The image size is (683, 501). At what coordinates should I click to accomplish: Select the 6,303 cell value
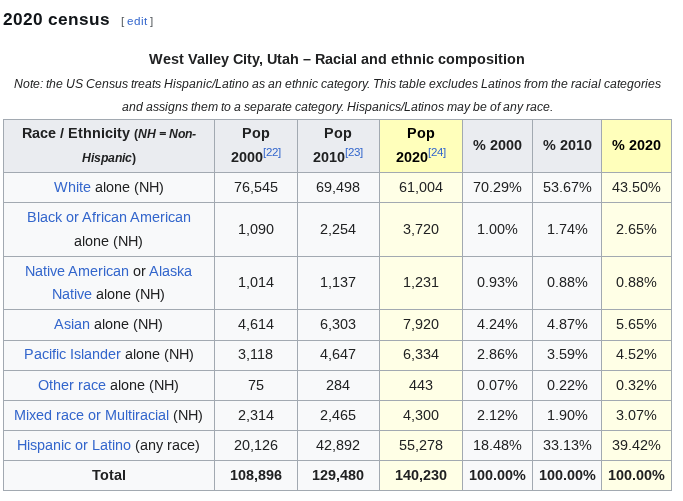click(338, 324)
